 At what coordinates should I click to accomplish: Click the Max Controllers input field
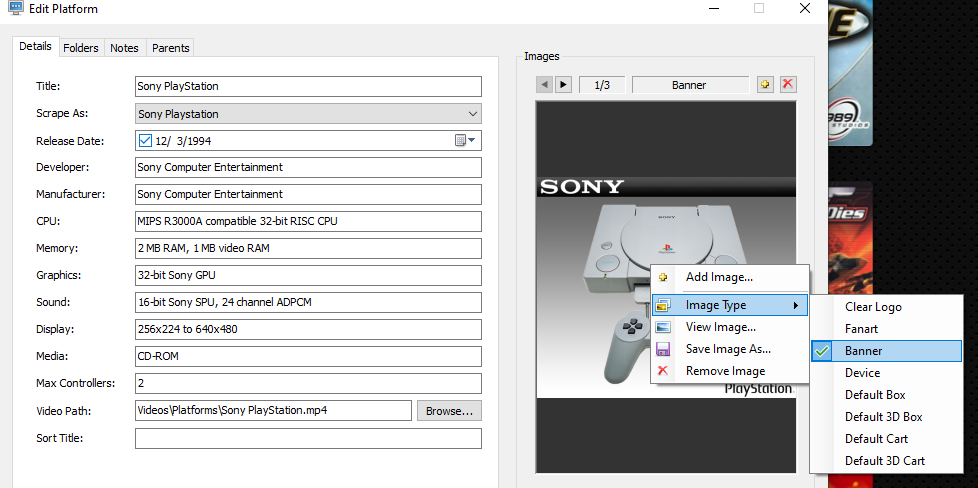tap(308, 383)
